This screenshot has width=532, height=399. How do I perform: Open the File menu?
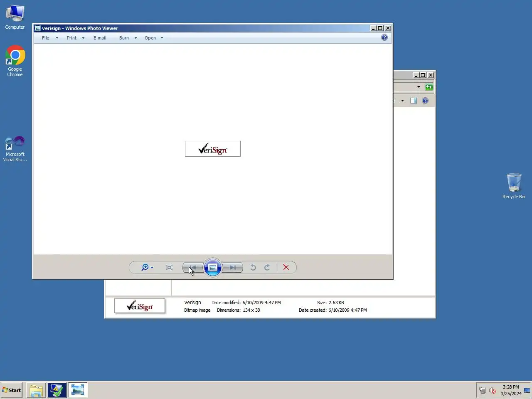click(x=45, y=38)
